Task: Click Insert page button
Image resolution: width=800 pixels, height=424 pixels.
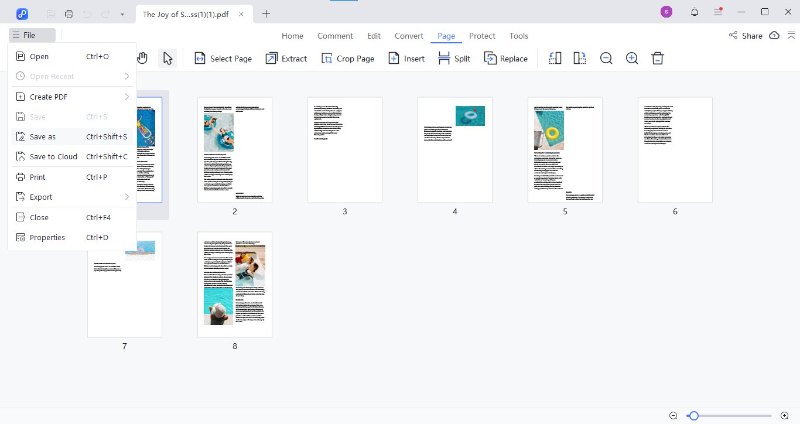Action: [x=407, y=59]
